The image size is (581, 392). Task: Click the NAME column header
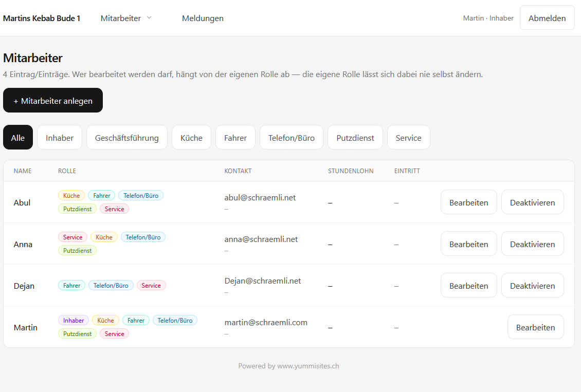pyautogui.click(x=23, y=171)
